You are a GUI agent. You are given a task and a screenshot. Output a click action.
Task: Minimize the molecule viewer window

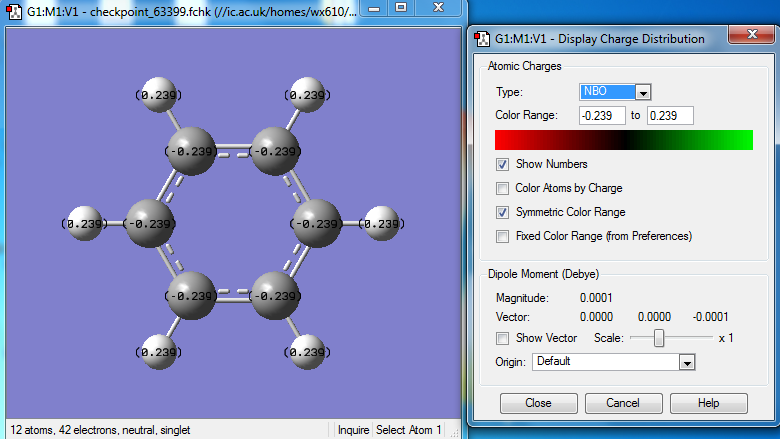coord(374,7)
